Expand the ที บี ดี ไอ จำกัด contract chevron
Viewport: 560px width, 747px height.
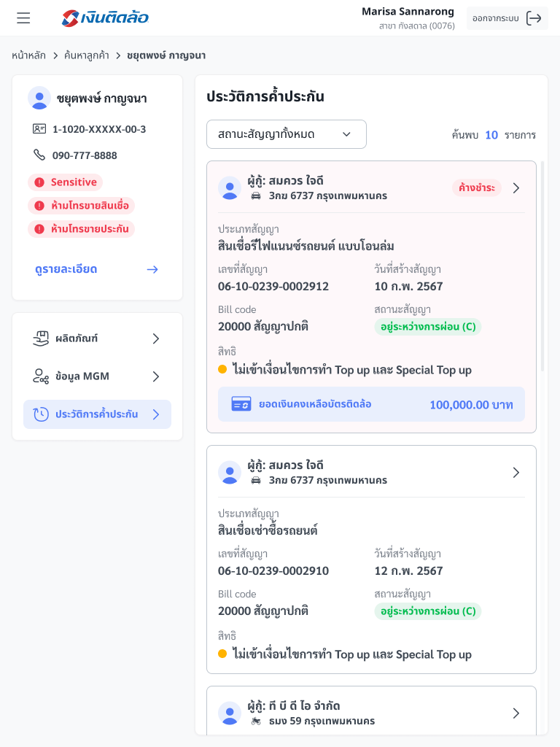[516, 713]
